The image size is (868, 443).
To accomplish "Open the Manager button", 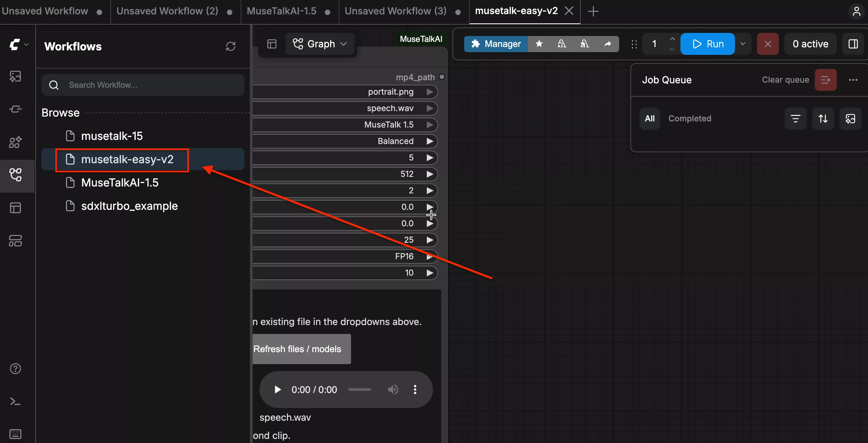I will [496, 44].
